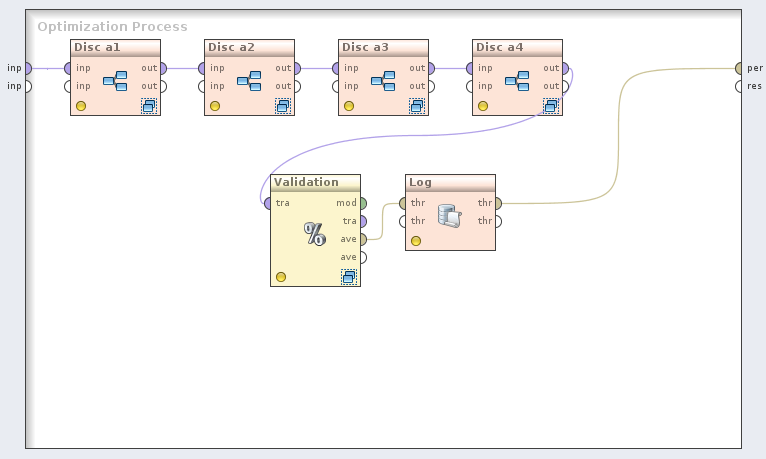
Task: Click yellow status indicator on Log operator
Action: pyautogui.click(x=416, y=241)
